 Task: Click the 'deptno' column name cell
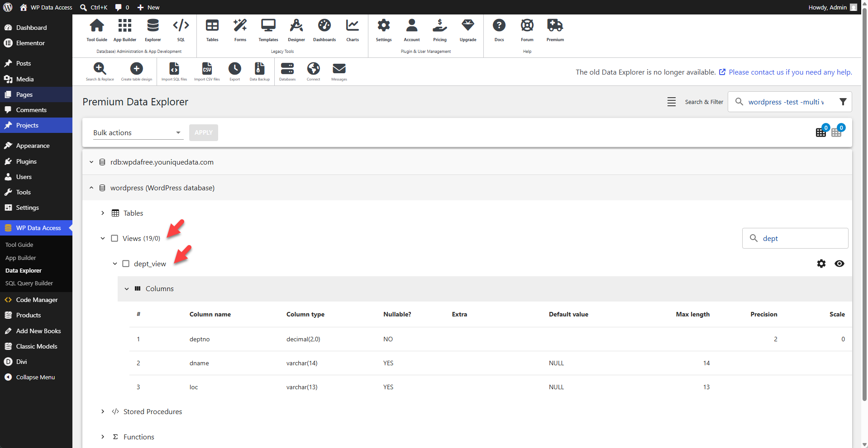(x=200, y=339)
